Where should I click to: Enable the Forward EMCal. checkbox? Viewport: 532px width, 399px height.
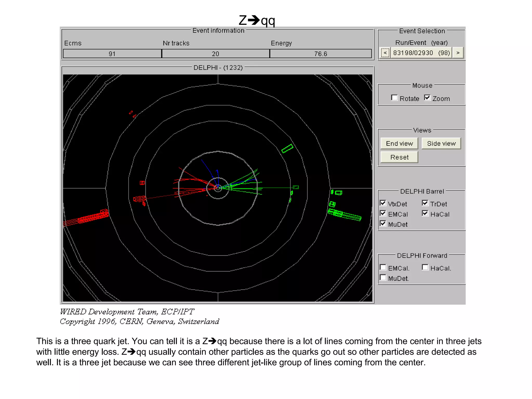[383, 267]
